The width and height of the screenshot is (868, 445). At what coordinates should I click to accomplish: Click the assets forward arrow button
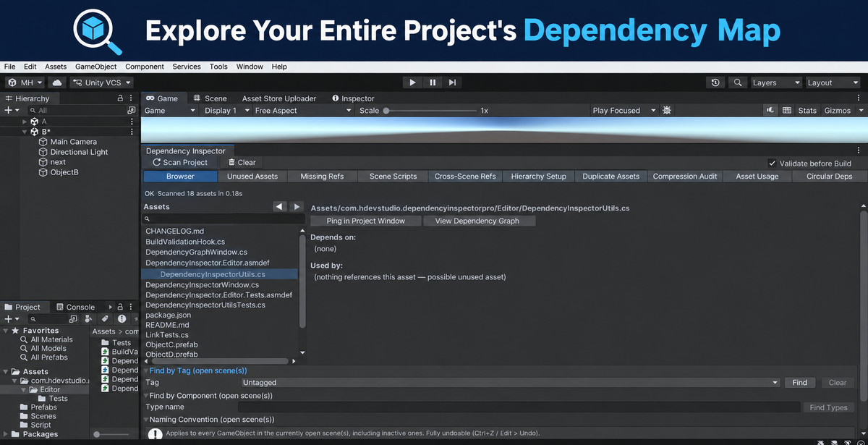point(297,207)
